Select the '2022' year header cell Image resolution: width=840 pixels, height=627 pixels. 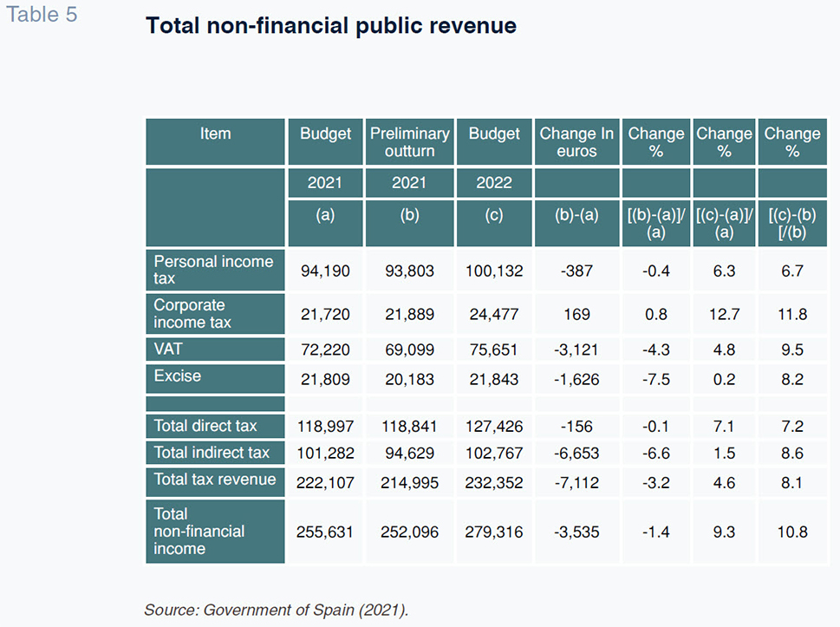tap(494, 183)
